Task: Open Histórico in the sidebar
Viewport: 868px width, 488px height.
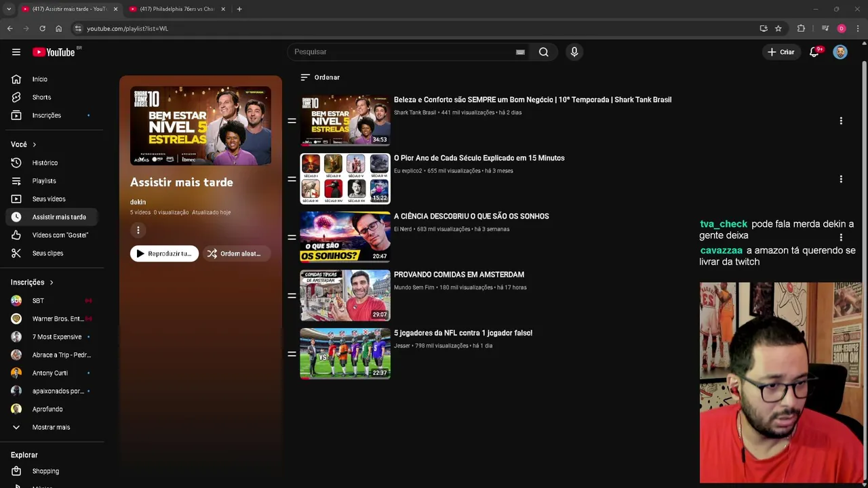Action: point(52,163)
